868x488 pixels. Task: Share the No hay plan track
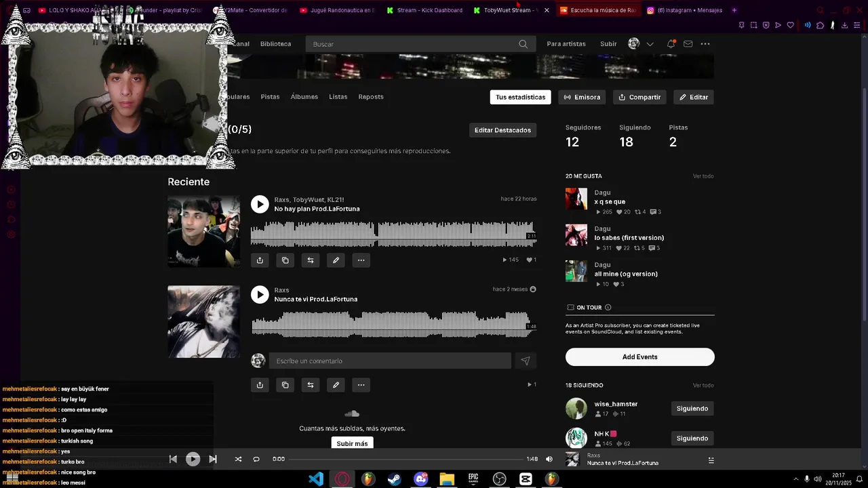(x=260, y=260)
